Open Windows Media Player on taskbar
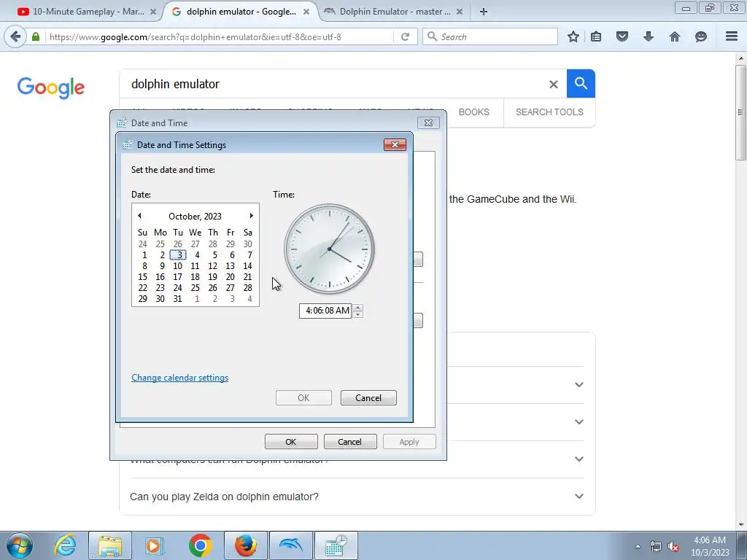Screen dimensions: 747x560 point(155,545)
